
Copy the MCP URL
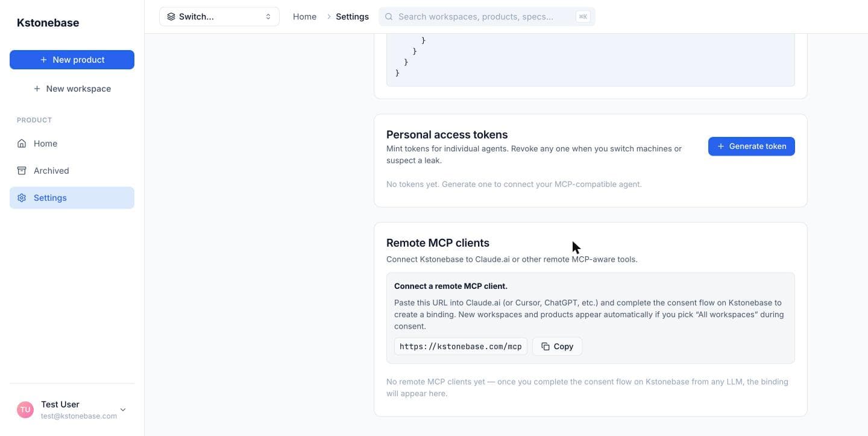(557, 346)
